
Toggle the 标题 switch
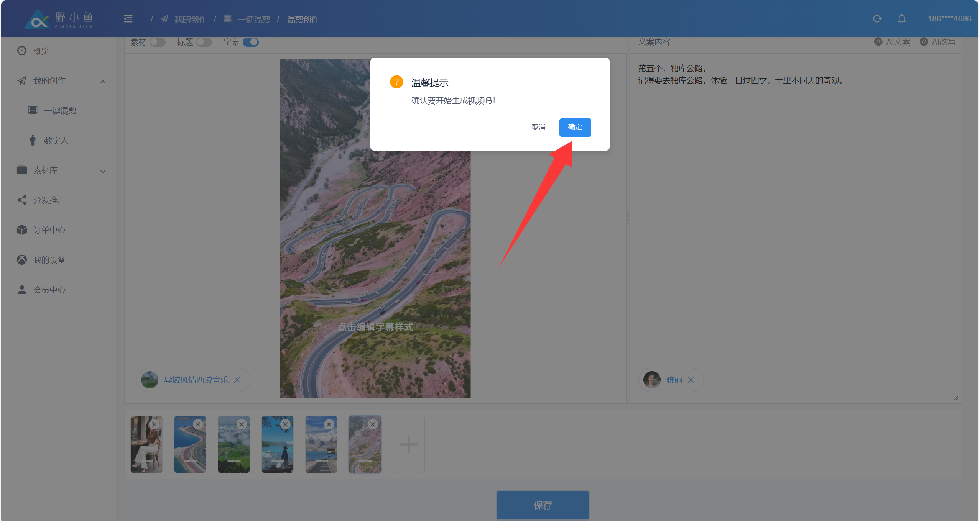[204, 42]
